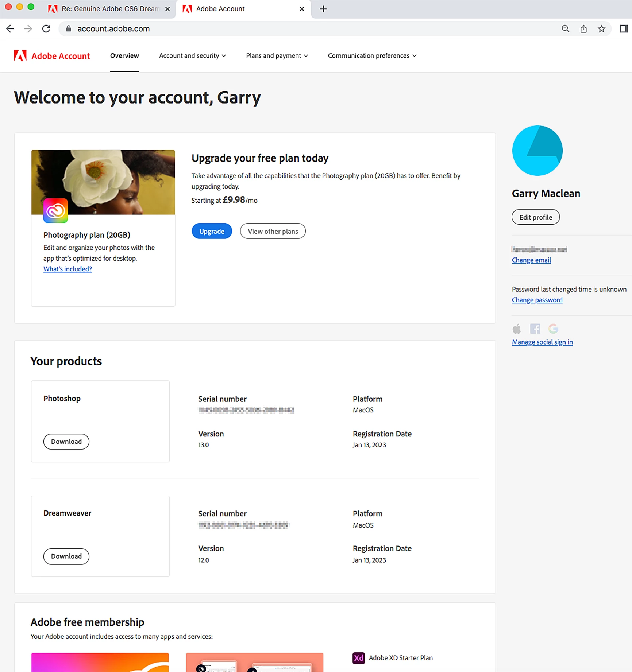This screenshot has height=672, width=632.
Task: Click the Photography plan (20GB) title
Action: click(87, 235)
